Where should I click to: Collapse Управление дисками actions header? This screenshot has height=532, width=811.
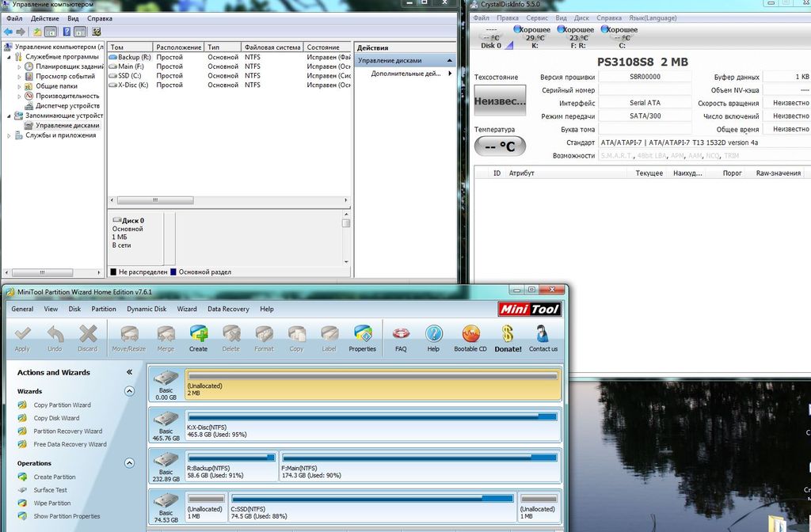(450, 60)
